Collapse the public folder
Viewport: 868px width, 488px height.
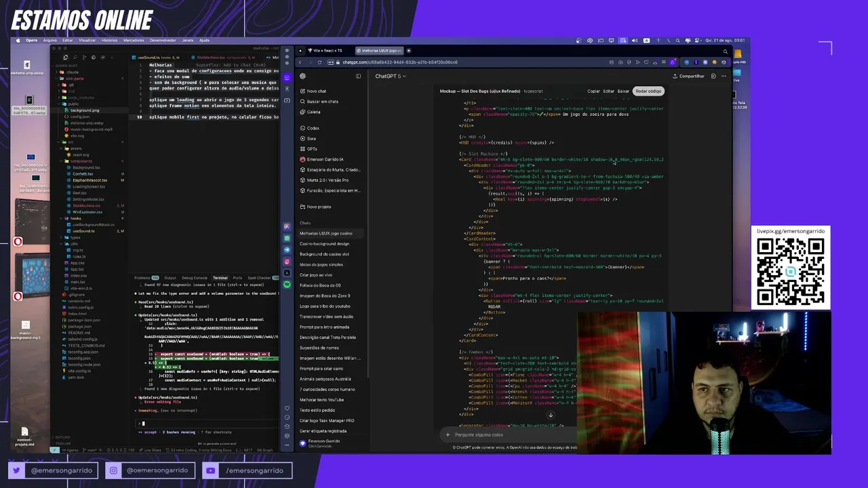tap(59, 104)
